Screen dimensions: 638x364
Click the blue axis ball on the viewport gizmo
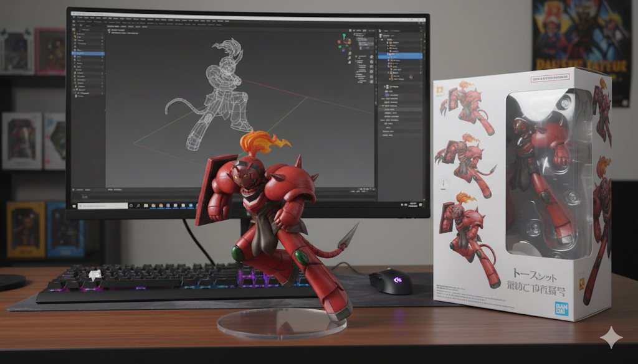(343, 50)
